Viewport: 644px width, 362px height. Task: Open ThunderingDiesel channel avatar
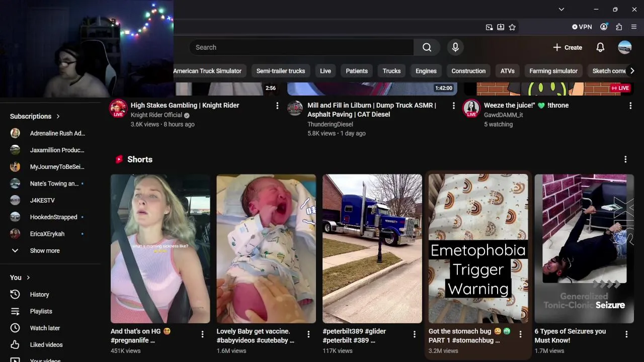tap(295, 108)
